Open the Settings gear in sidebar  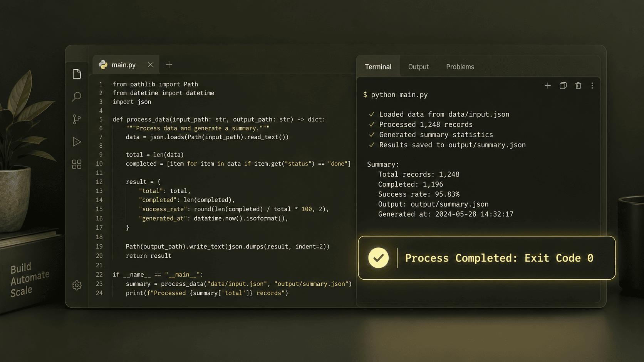77,285
